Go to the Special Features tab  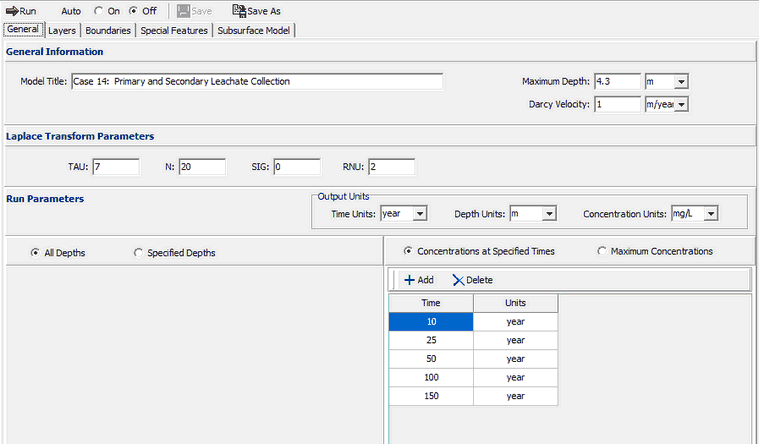[174, 30]
